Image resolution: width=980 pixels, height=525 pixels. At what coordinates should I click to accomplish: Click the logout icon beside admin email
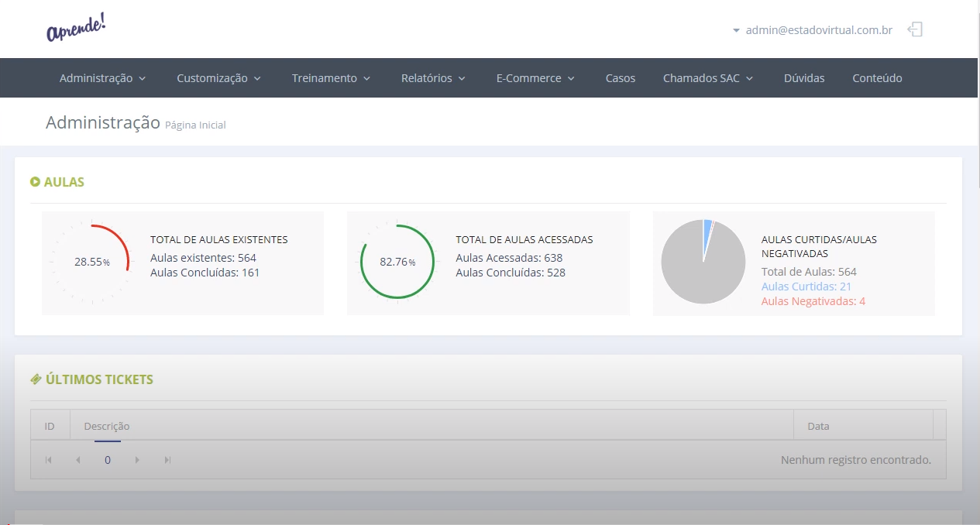click(915, 30)
